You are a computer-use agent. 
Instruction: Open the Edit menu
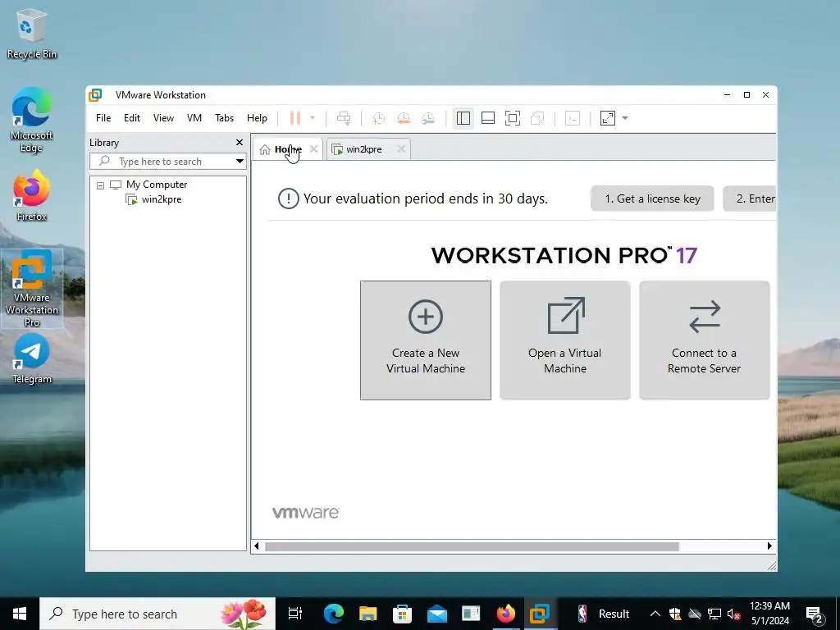tap(132, 118)
